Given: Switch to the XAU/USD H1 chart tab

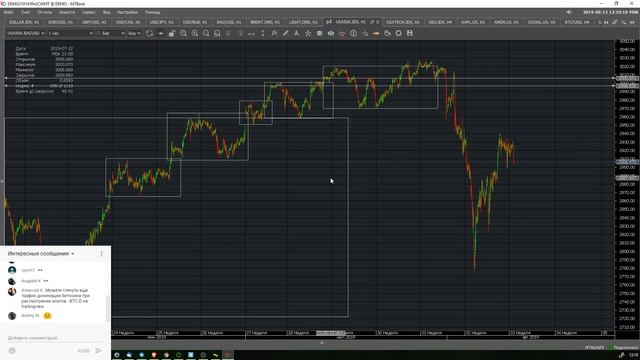Looking at the screenshot, I should tap(229, 22).
